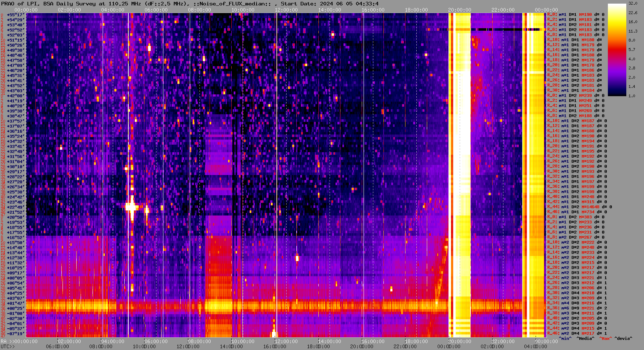This screenshot has width=644, height=350.
Task: Click 08:00:00 on the bottom RA axis
Action: click(199, 341)
